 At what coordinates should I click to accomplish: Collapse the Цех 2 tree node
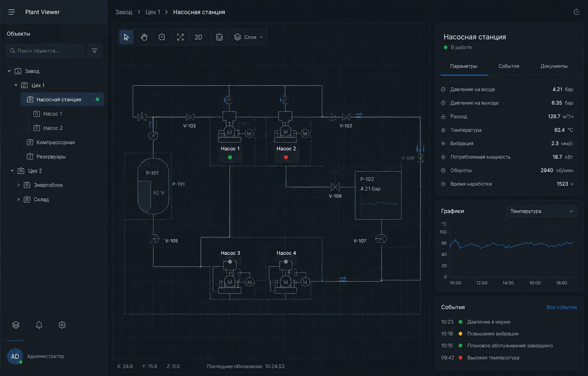click(x=12, y=171)
